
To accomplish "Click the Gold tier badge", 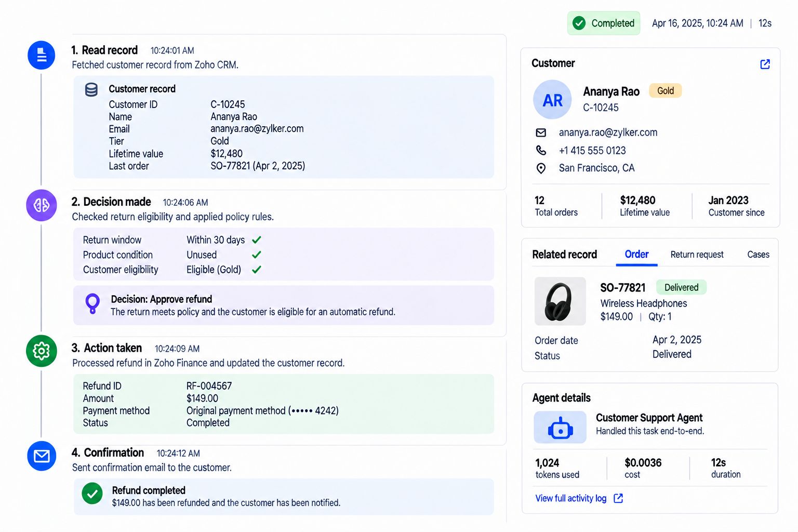I will pos(666,91).
